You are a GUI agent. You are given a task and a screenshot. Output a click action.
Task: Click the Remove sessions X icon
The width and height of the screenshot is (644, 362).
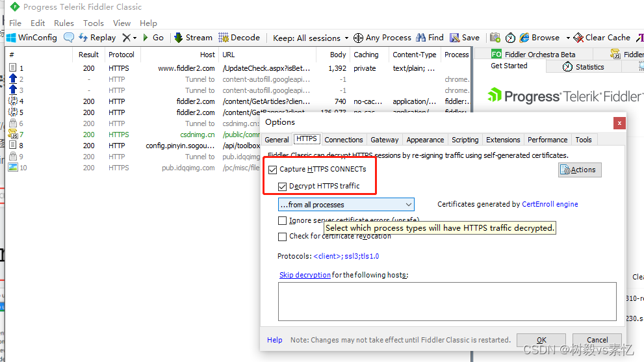[x=127, y=38]
